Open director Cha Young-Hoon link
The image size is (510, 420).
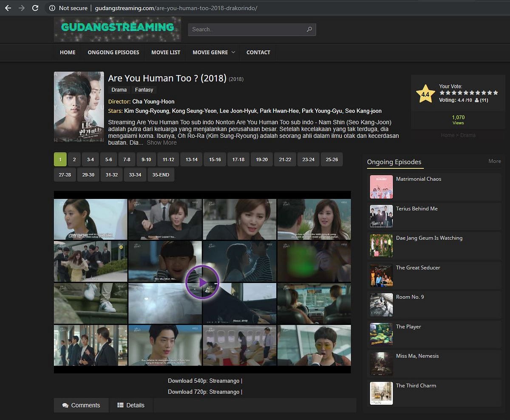153,102
